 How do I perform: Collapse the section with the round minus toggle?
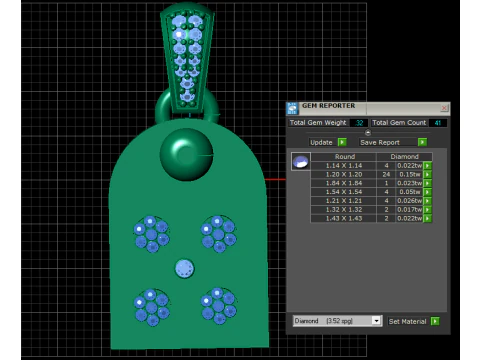[x=368, y=133]
